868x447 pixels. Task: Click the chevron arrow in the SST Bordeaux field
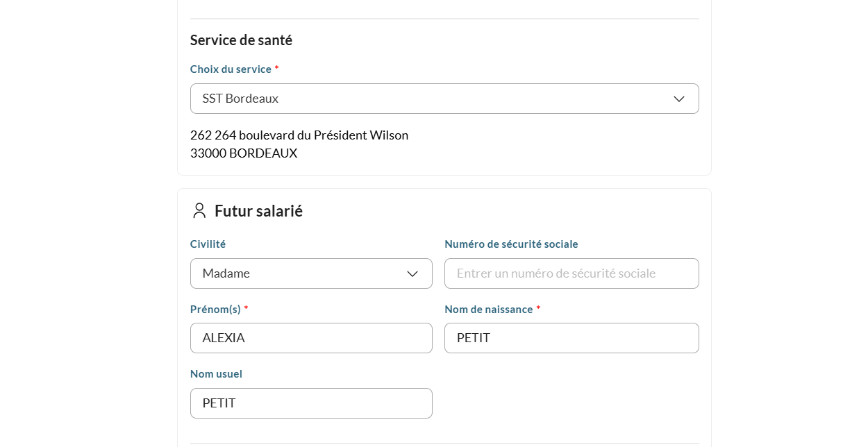[678, 99]
